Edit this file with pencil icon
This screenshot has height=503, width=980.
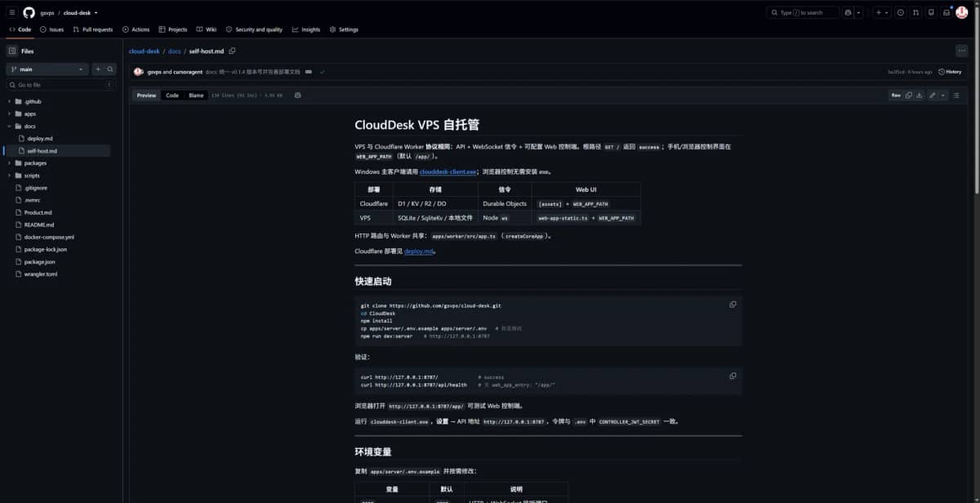point(933,96)
